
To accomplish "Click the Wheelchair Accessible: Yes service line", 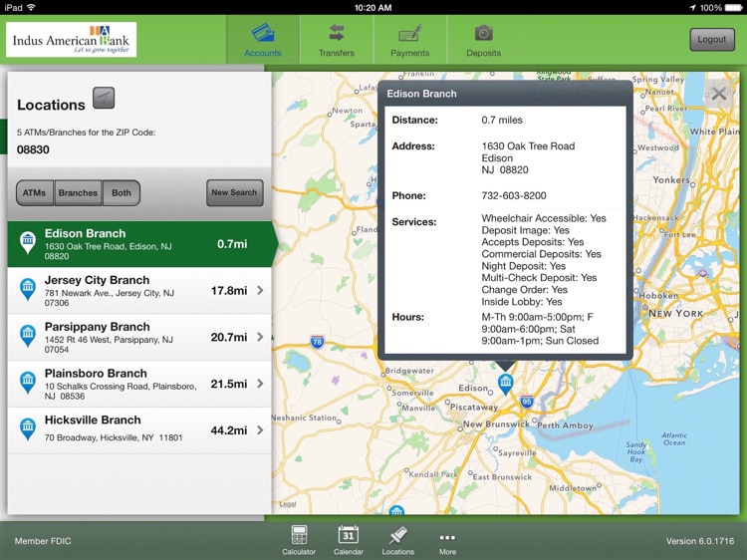I will click(x=544, y=218).
